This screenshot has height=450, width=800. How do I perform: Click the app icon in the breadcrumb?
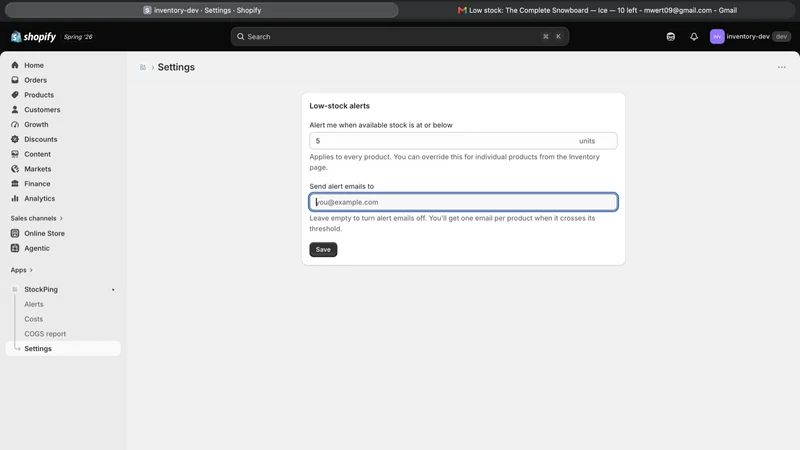(143, 67)
